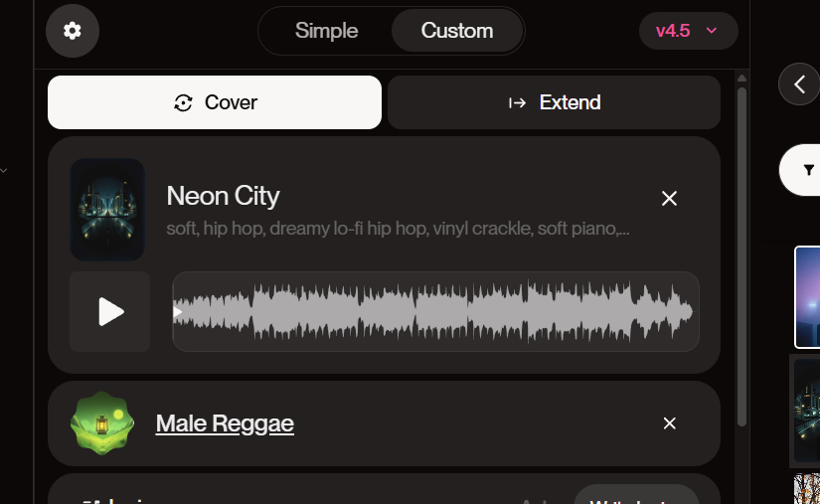Click the Extend arrow icon
The width and height of the screenshot is (820, 504).
coord(517,103)
